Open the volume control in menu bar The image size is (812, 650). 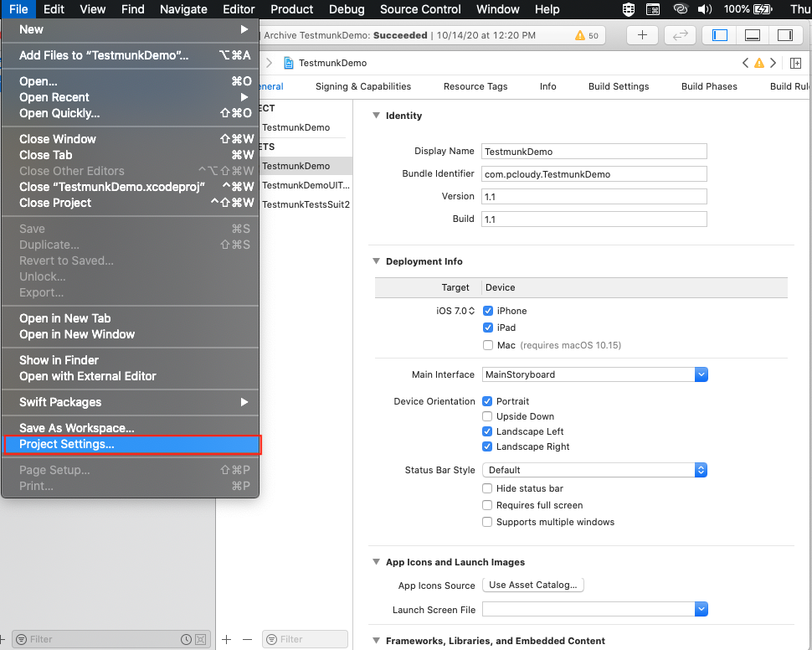click(705, 9)
